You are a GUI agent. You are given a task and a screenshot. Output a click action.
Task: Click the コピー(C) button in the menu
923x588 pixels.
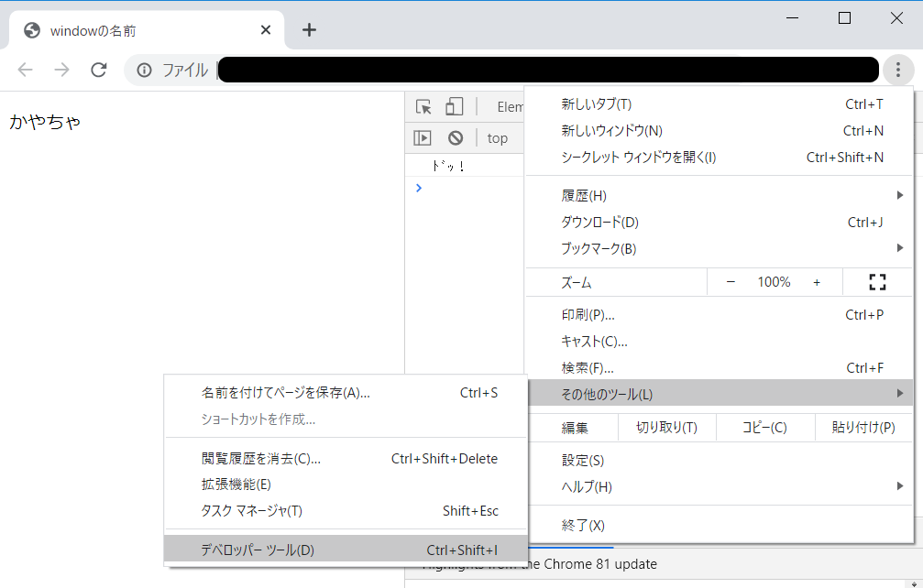[766, 427]
